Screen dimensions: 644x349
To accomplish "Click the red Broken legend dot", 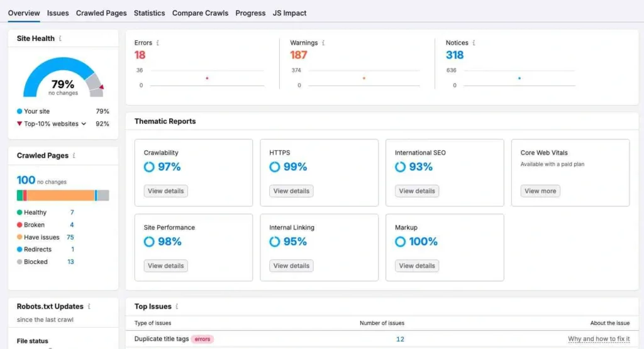I will click(x=19, y=224).
